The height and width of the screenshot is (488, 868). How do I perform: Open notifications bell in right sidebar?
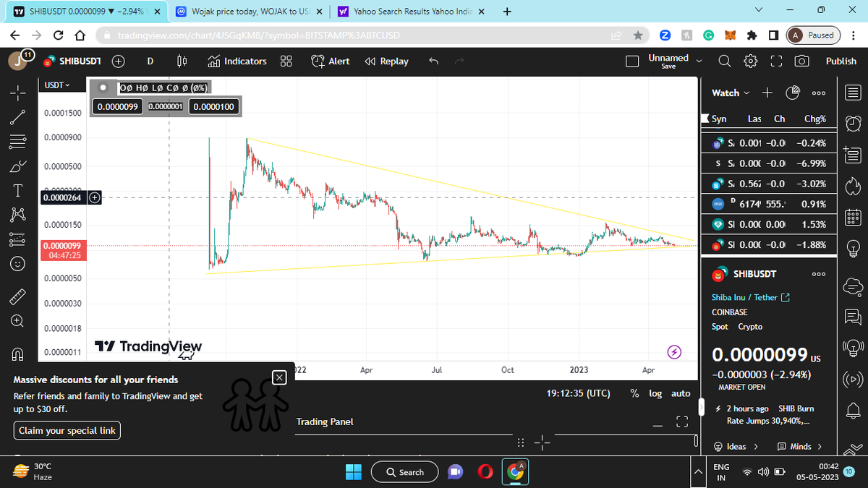click(852, 411)
